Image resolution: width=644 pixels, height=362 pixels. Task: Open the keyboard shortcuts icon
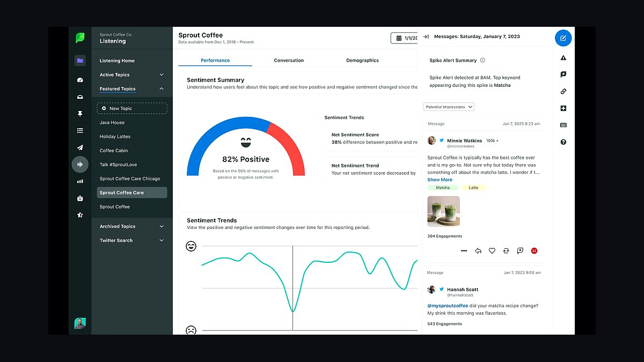tap(563, 125)
